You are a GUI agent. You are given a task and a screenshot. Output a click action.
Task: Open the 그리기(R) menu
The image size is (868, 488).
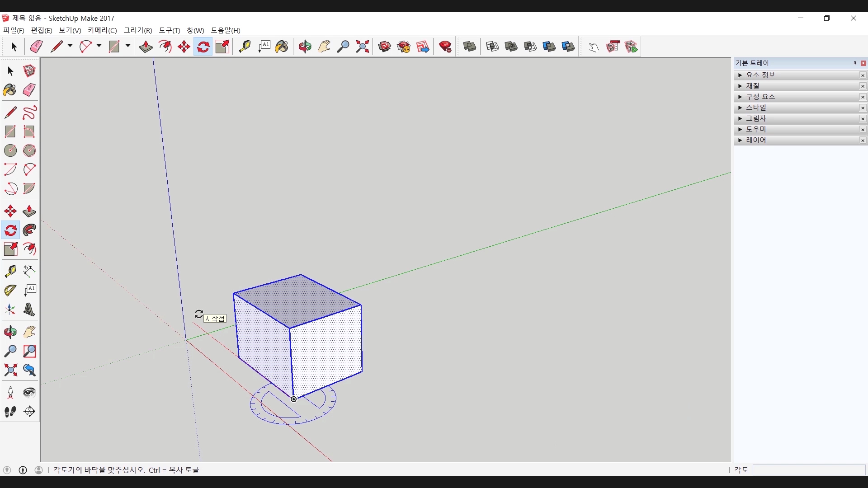point(138,30)
